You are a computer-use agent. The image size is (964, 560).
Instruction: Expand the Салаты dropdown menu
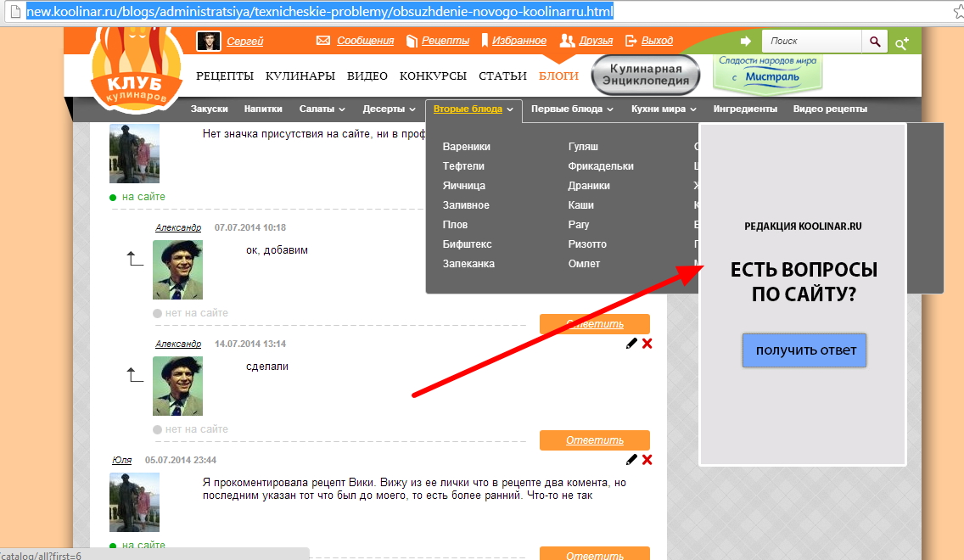coord(322,109)
